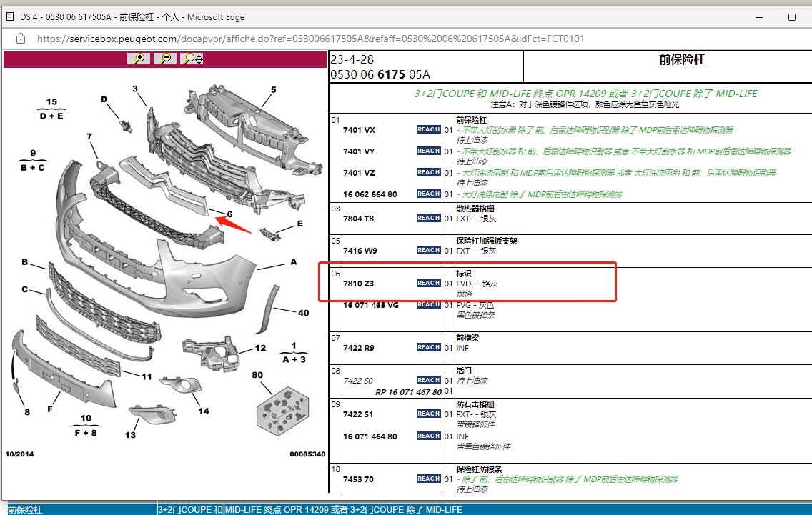This screenshot has width=812, height=515.
Task: Select part number 7416 W9
Action: (x=360, y=251)
